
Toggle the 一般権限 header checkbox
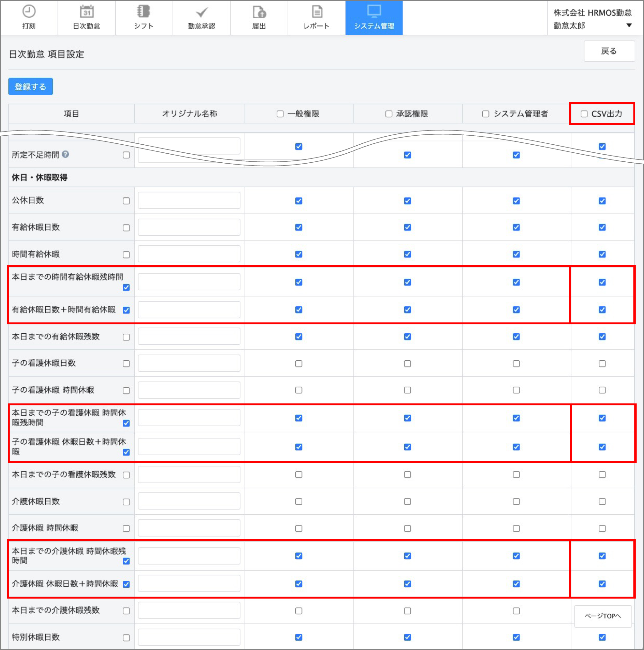pos(280,114)
